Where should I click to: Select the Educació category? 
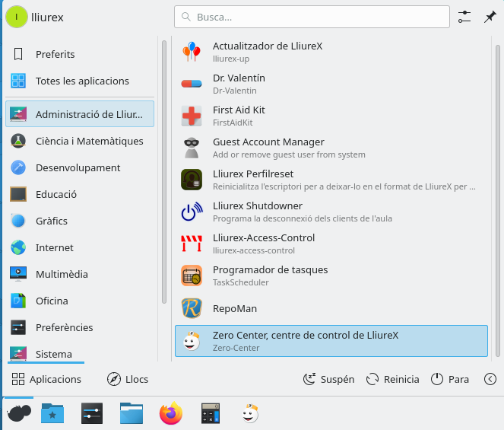point(55,194)
